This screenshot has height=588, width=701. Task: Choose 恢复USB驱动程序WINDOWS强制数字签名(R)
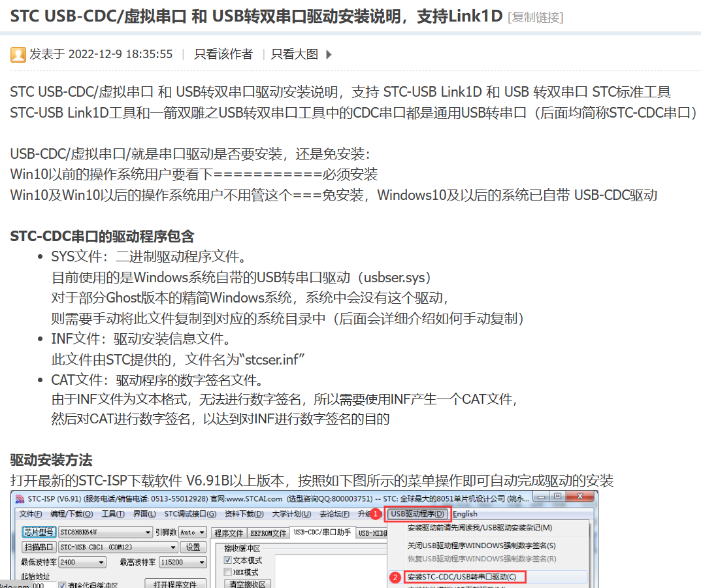(482, 559)
